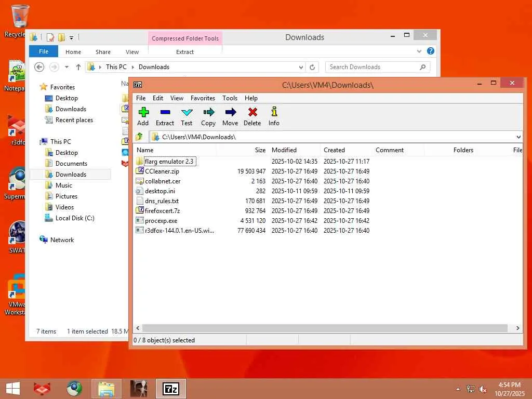The image size is (532, 399).
Task: Select the firefoxcert.7z archive
Action: (x=162, y=211)
